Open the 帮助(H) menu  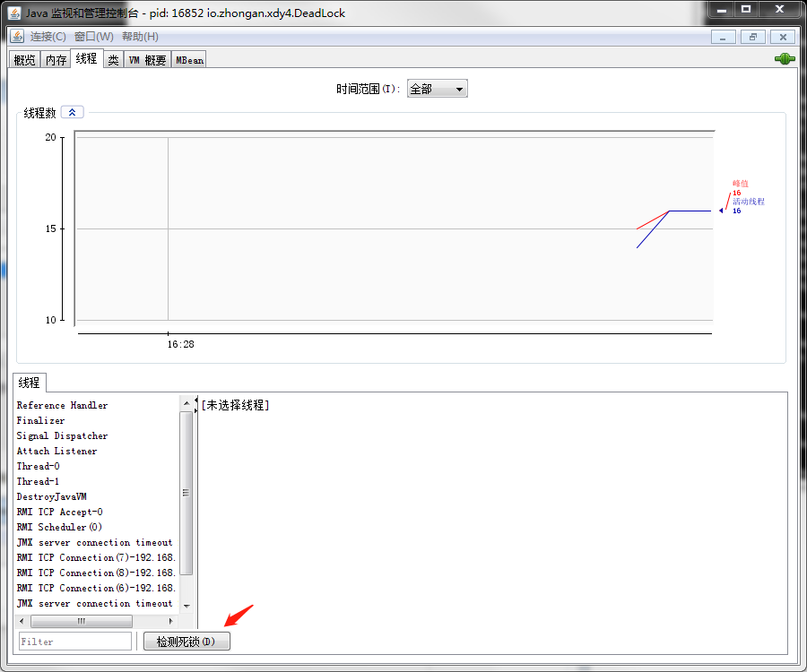(140, 37)
